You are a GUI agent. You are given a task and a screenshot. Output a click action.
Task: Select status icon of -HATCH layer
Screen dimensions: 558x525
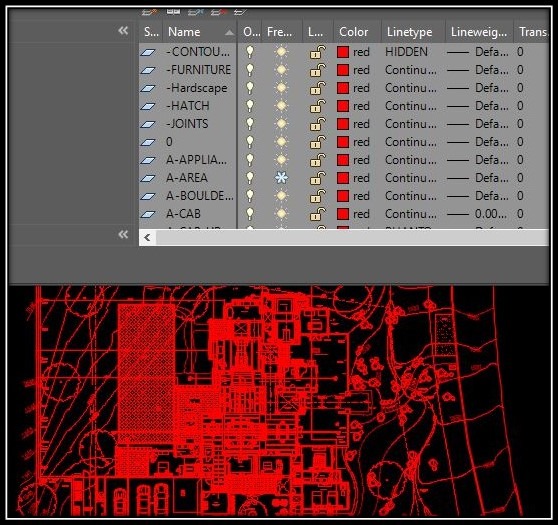148,106
